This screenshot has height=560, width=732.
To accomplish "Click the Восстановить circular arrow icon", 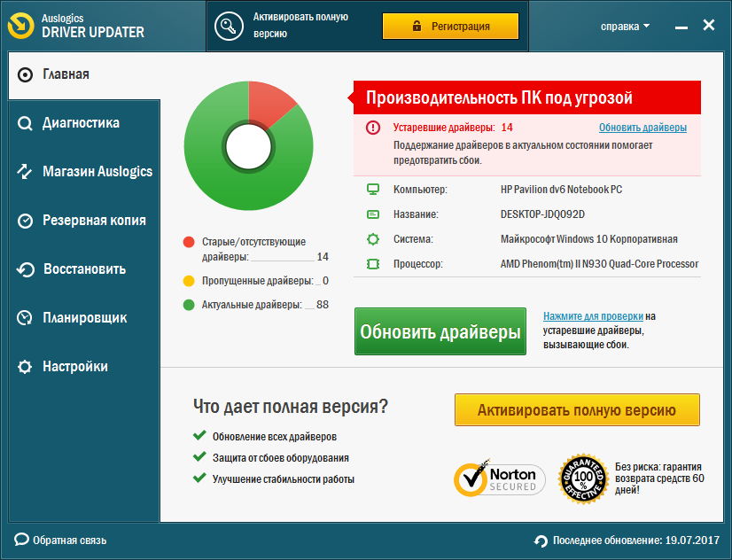I will coord(25,269).
